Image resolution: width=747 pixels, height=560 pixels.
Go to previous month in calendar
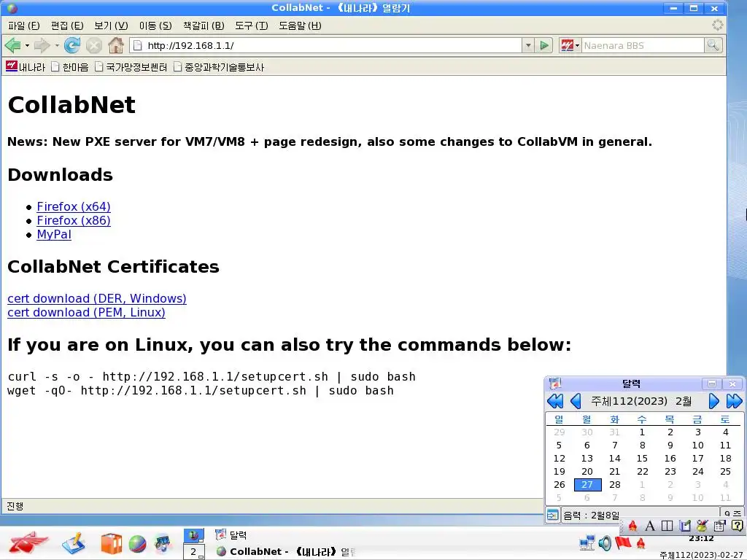[x=576, y=402]
